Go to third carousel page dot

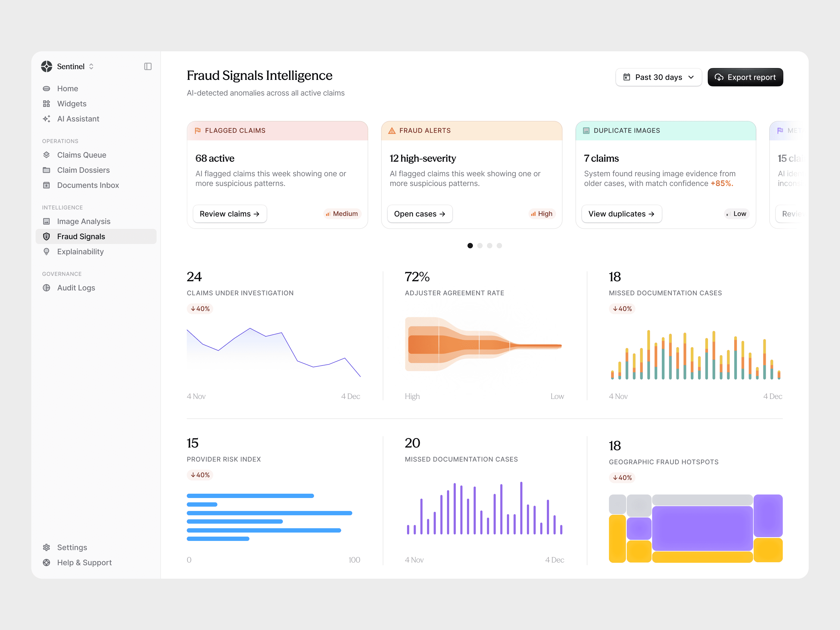[489, 246]
